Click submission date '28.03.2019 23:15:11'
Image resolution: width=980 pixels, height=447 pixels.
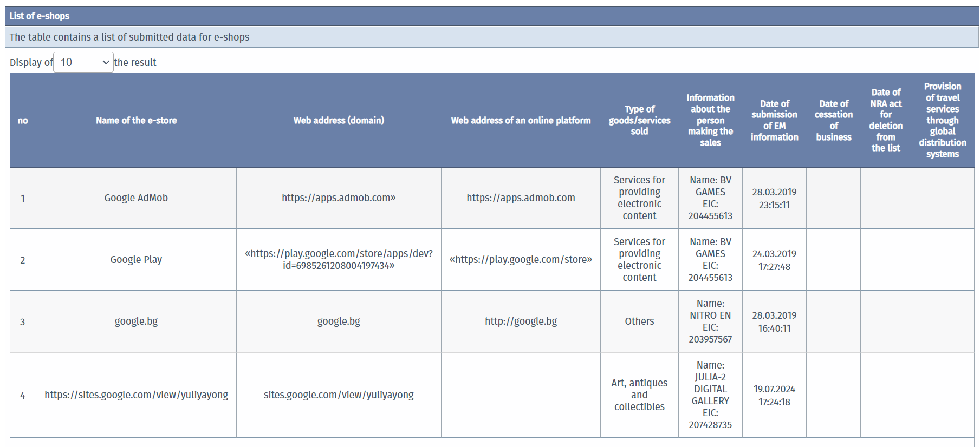tap(774, 199)
